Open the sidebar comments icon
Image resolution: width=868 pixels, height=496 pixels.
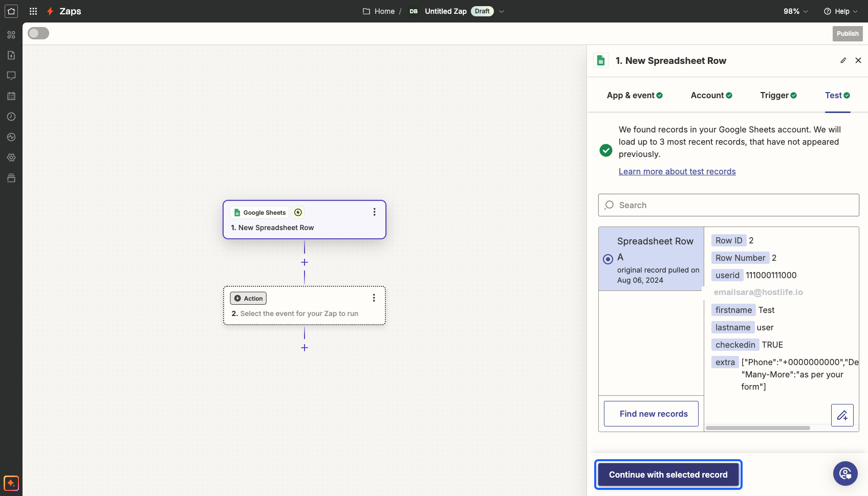pyautogui.click(x=11, y=76)
